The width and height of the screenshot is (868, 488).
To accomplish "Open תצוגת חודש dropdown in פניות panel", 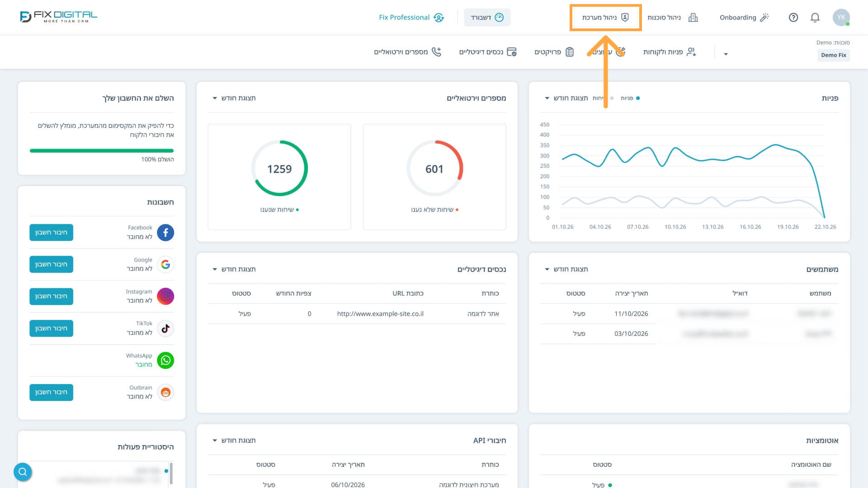I will (x=566, y=98).
